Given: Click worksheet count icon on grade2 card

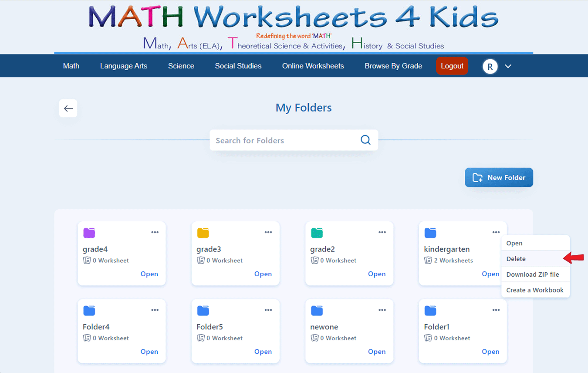Looking at the screenshot, I should click(x=314, y=261).
